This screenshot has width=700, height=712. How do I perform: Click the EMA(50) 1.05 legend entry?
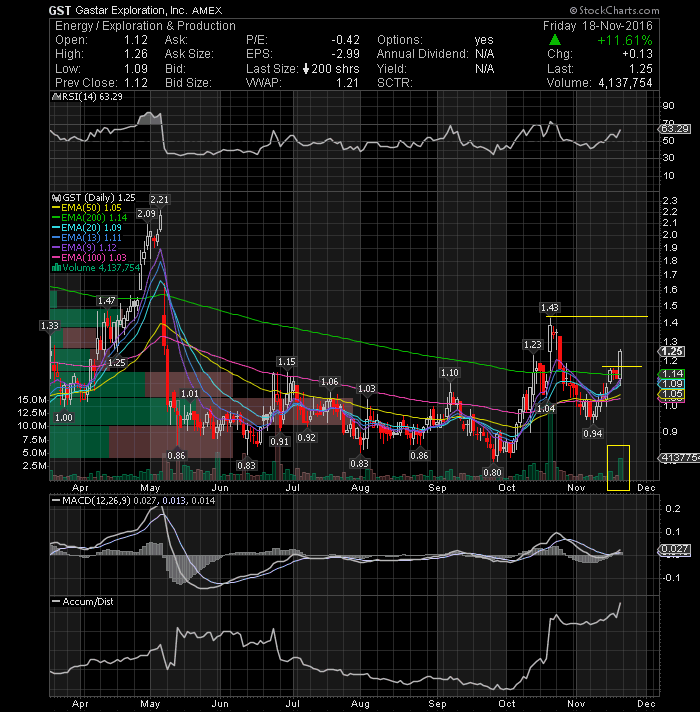pyautogui.click(x=87, y=208)
